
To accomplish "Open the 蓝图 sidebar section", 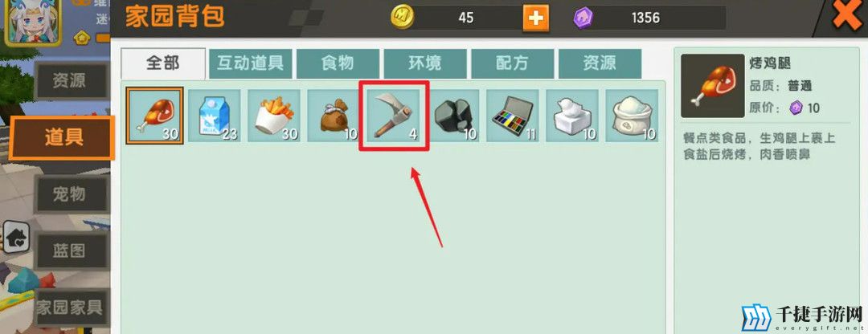I will [x=70, y=251].
